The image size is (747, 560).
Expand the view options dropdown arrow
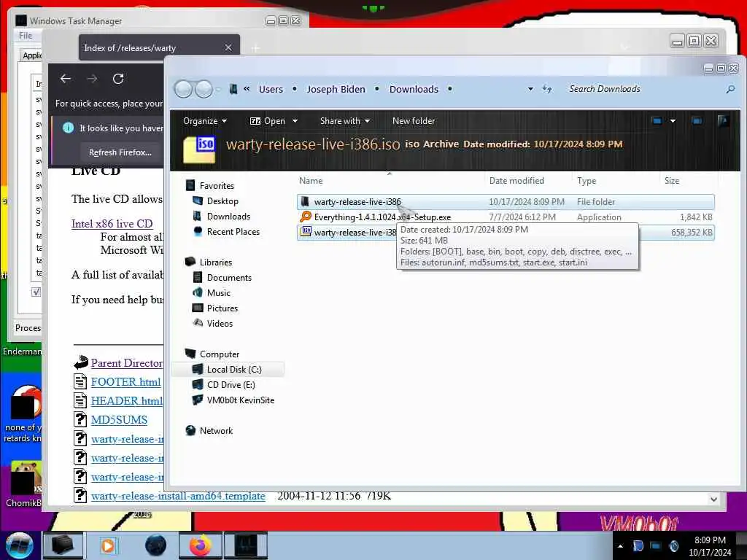[x=673, y=121]
